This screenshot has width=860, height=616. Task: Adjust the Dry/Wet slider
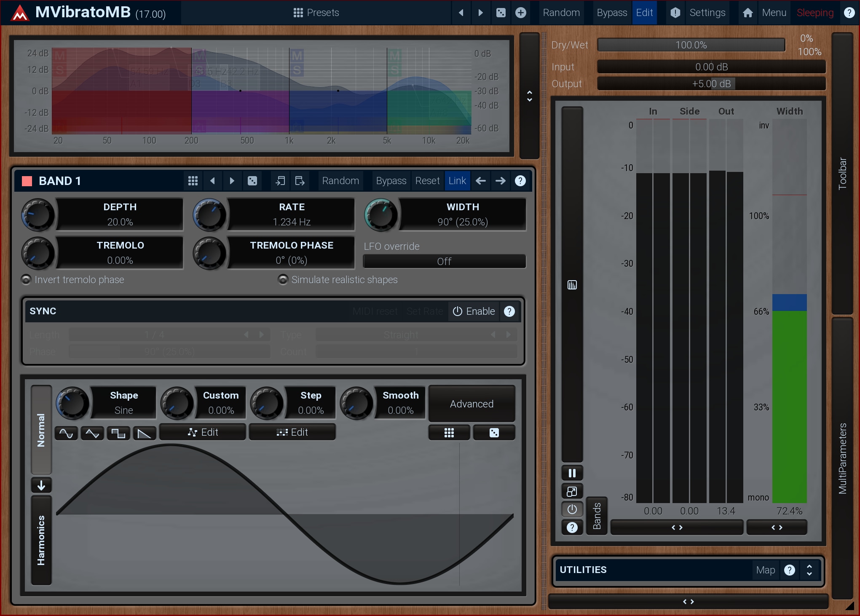coord(691,45)
